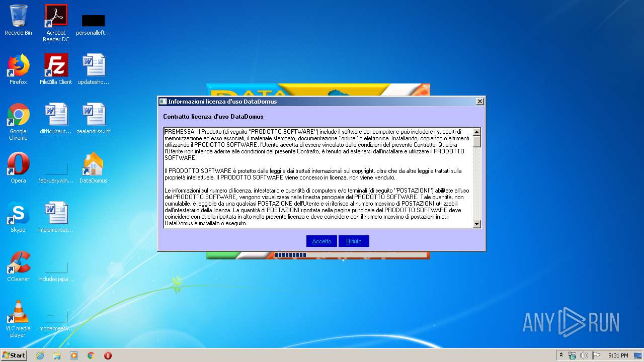644x362 pixels.
Task: Click the volume speaker tray icon
Action: pyautogui.click(x=584, y=355)
